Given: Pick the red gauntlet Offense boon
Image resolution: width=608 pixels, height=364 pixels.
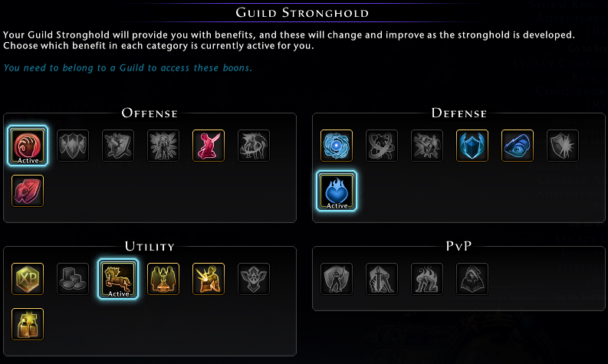Looking at the screenshot, I should pyautogui.click(x=29, y=191).
